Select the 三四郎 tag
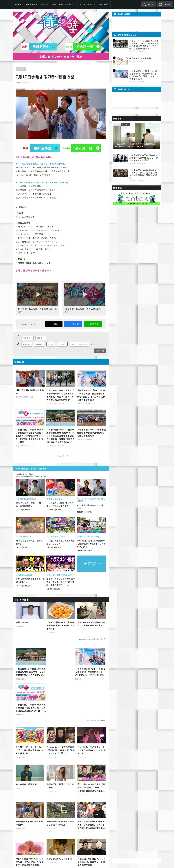This screenshot has height=868, width=174. point(51,344)
